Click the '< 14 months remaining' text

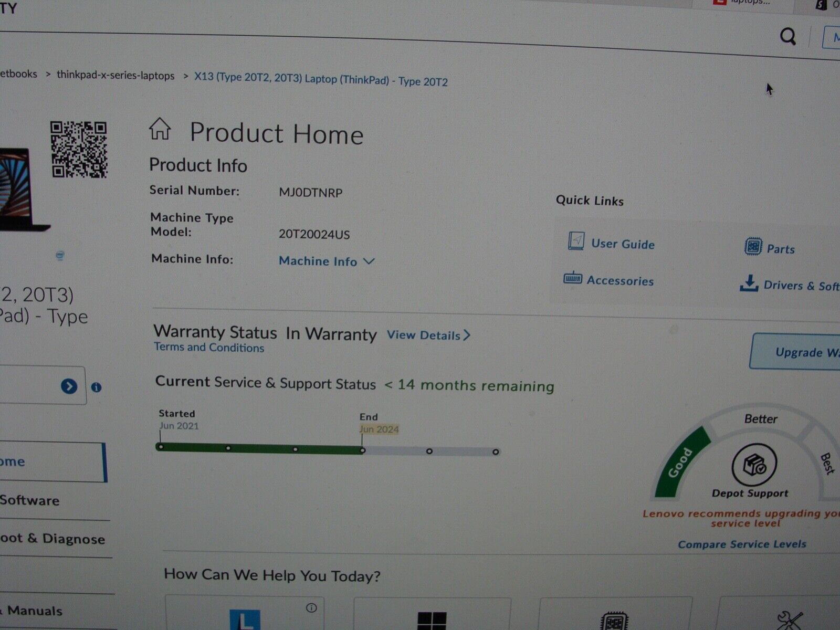tap(469, 385)
